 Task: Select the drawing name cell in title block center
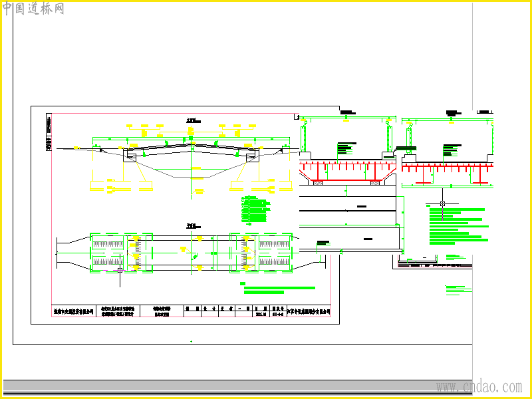[x=162, y=311]
